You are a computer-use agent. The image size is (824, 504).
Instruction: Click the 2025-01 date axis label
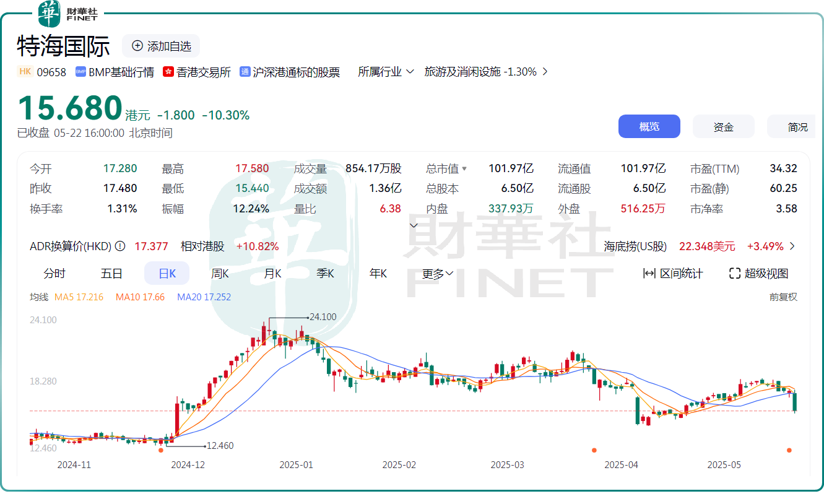click(297, 464)
